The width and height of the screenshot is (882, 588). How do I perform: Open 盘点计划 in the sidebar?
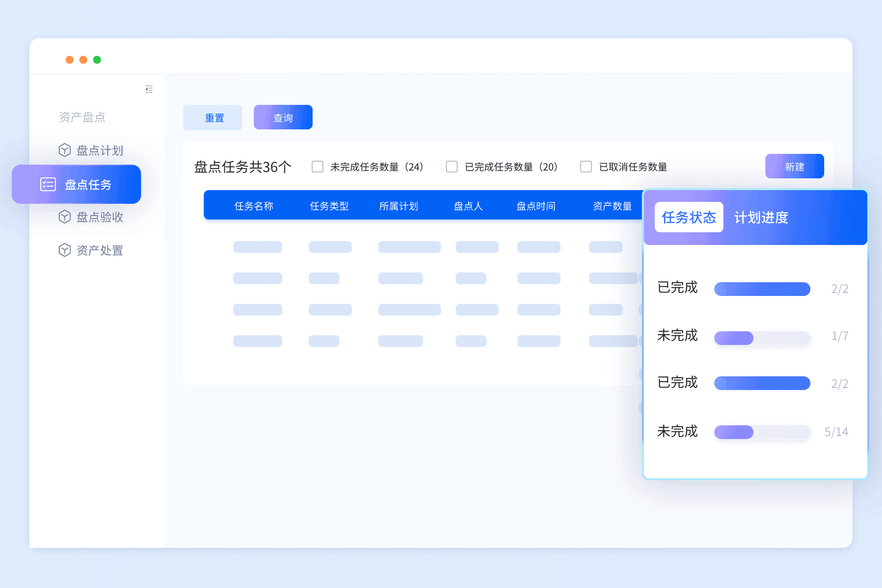click(91, 150)
